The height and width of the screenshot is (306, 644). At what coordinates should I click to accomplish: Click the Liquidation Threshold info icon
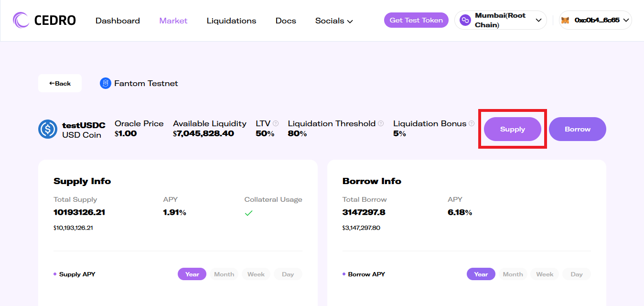point(381,123)
